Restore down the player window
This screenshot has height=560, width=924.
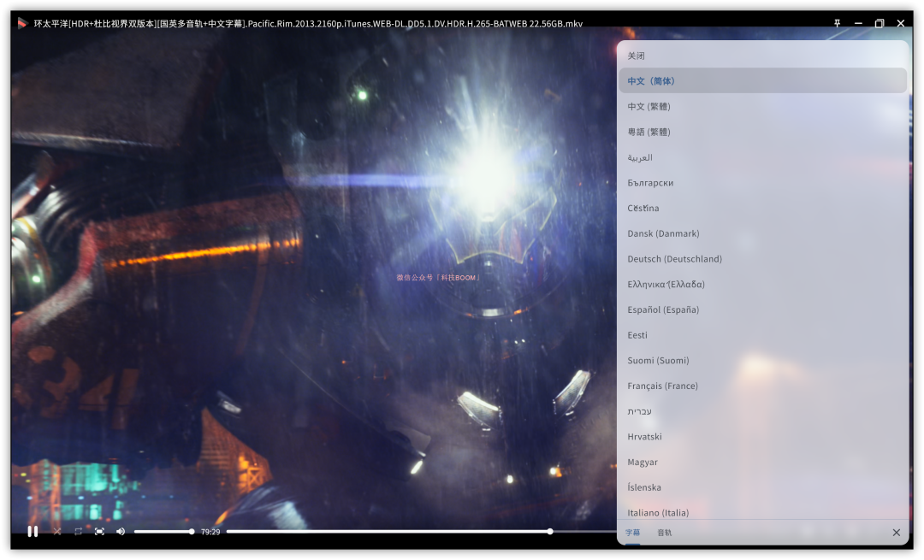pyautogui.click(x=880, y=24)
